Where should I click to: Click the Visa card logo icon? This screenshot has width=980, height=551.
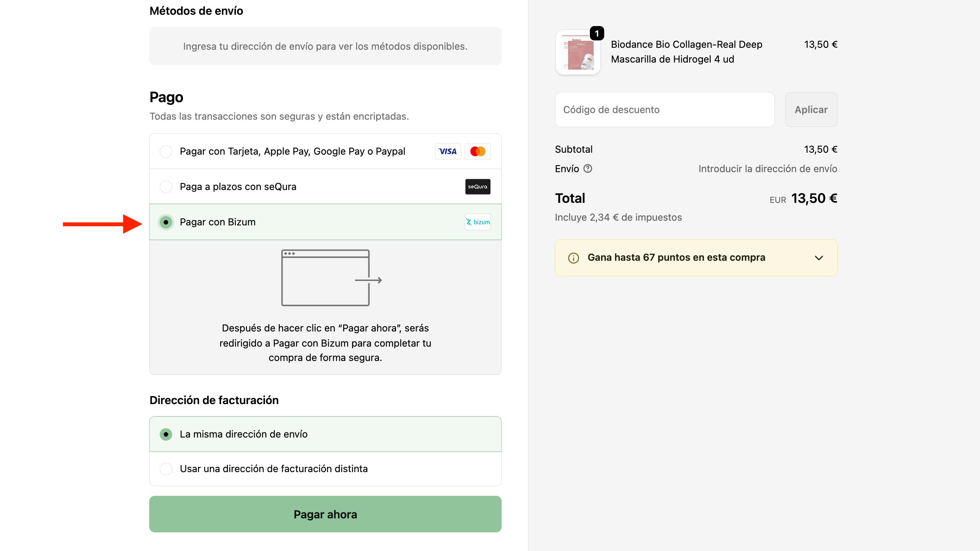point(448,152)
